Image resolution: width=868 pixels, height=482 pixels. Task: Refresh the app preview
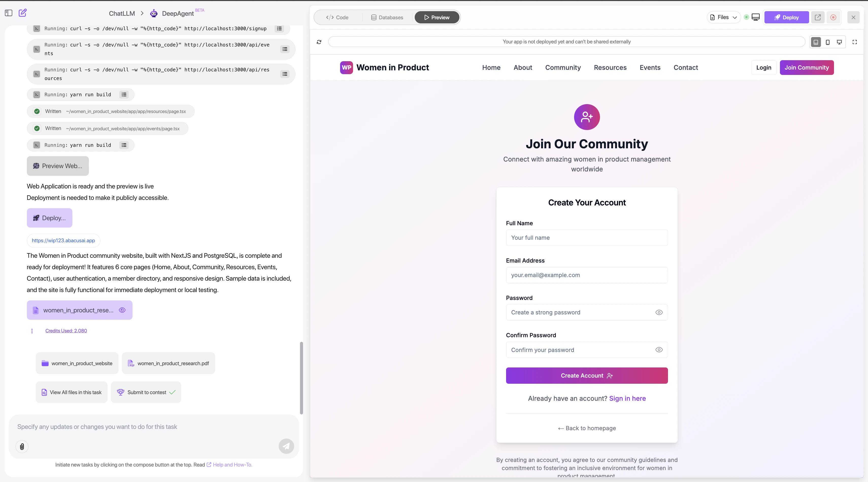click(x=319, y=42)
